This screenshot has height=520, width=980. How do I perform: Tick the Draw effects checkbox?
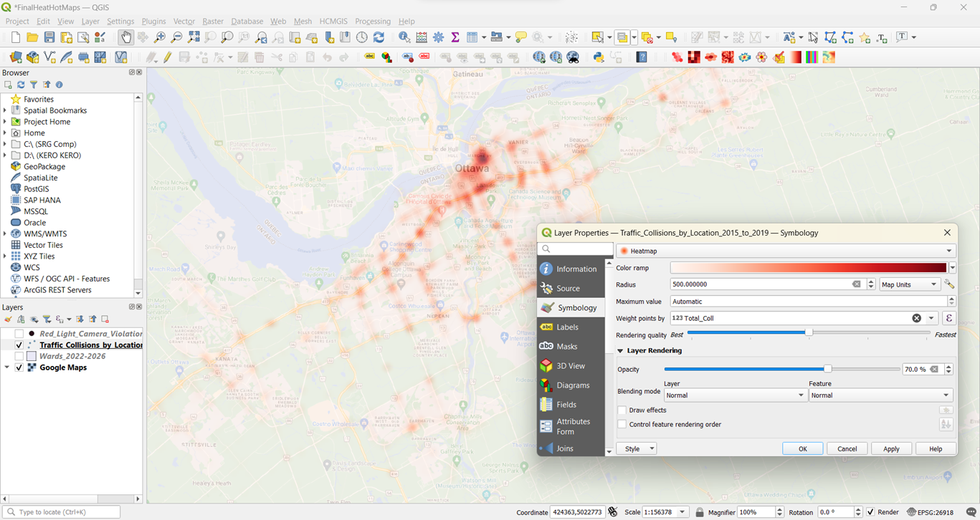(622, 410)
